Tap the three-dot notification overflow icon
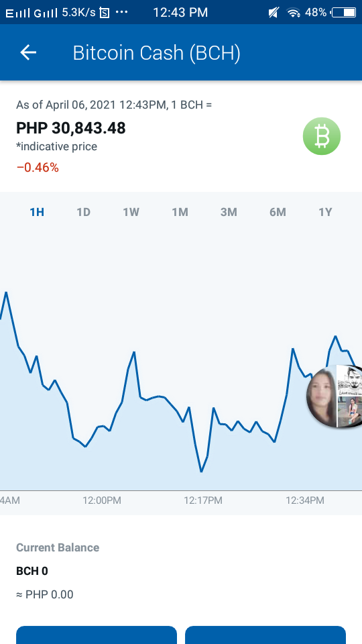This screenshot has width=362, height=644. click(x=121, y=12)
